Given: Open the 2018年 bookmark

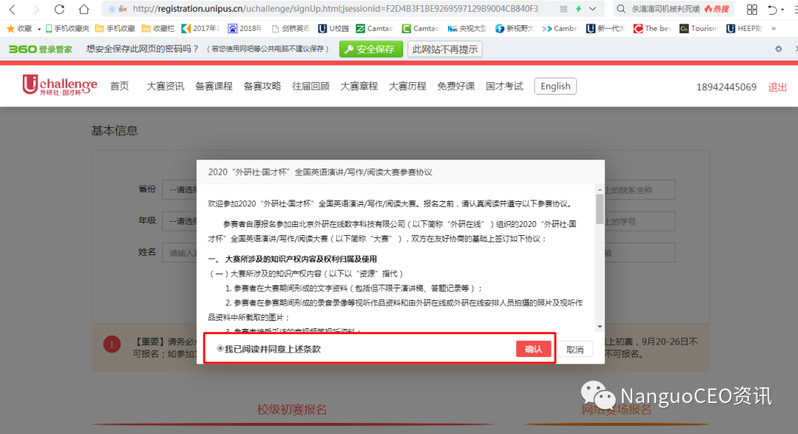Looking at the screenshot, I should pyautogui.click(x=245, y=28).
